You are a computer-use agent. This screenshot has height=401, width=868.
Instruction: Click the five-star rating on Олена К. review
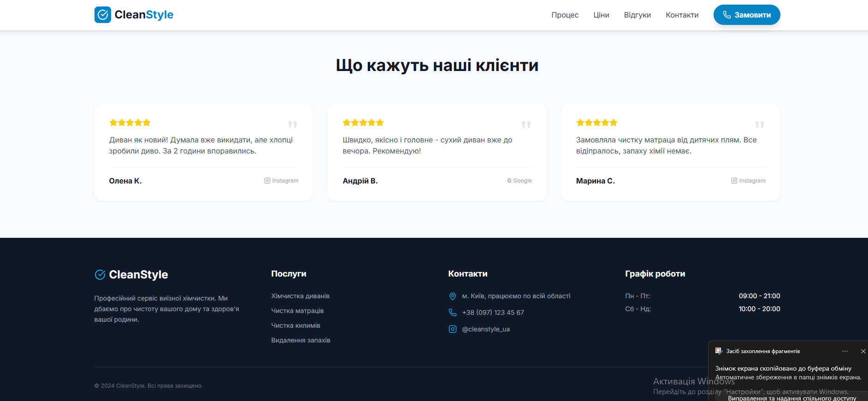[130, 123]
